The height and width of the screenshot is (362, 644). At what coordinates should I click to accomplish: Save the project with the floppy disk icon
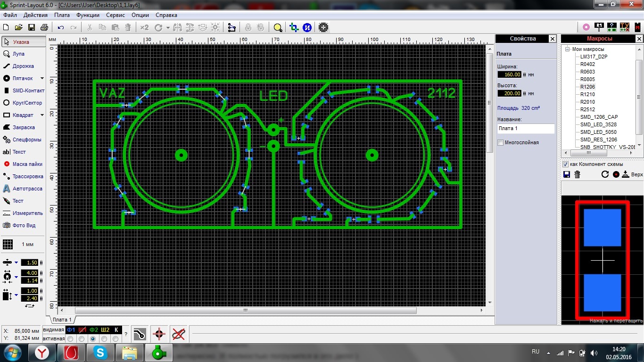(x=32, y=27)
